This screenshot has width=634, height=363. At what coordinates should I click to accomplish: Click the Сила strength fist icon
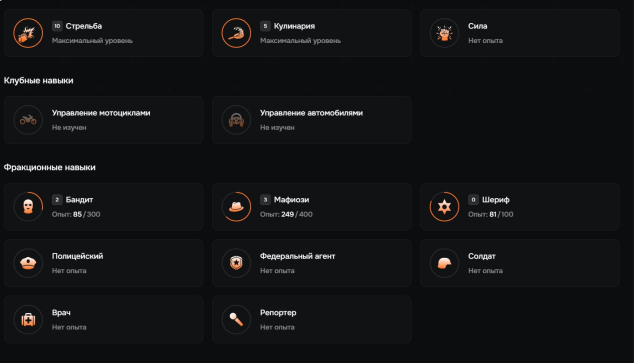tap(444, 33)
